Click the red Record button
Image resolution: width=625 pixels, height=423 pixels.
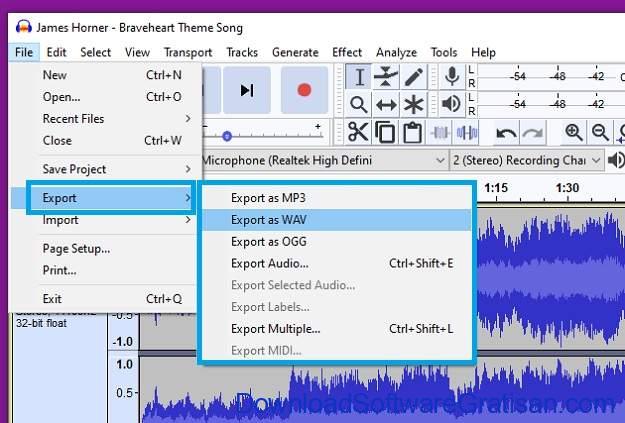[304, 90]
